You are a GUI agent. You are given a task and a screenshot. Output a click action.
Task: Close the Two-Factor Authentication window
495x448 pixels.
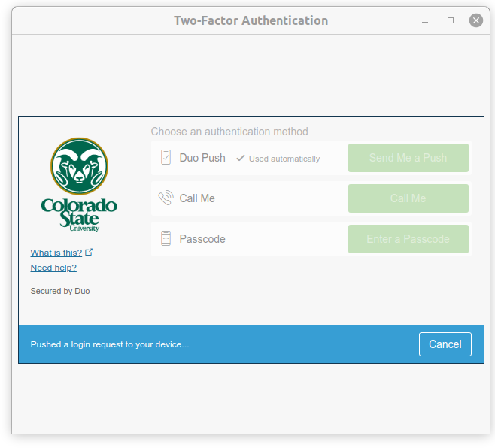[475, 20]
